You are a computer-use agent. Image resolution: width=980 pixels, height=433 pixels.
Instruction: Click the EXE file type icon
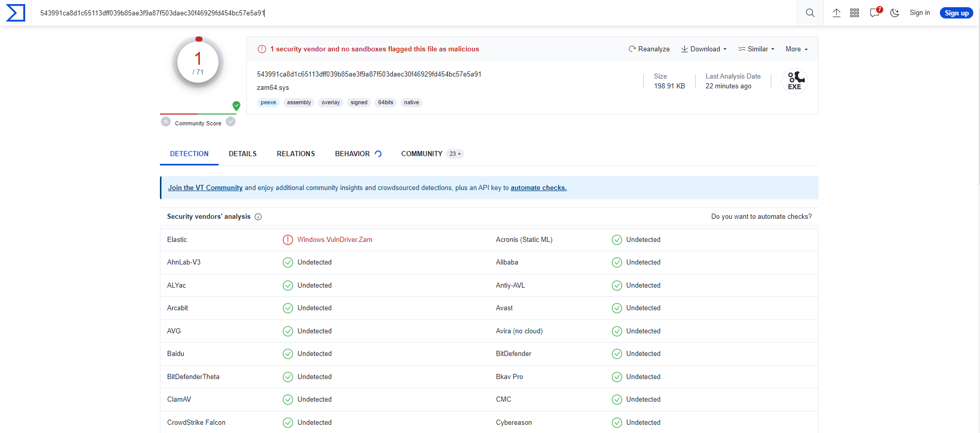[x=795, y=81]
